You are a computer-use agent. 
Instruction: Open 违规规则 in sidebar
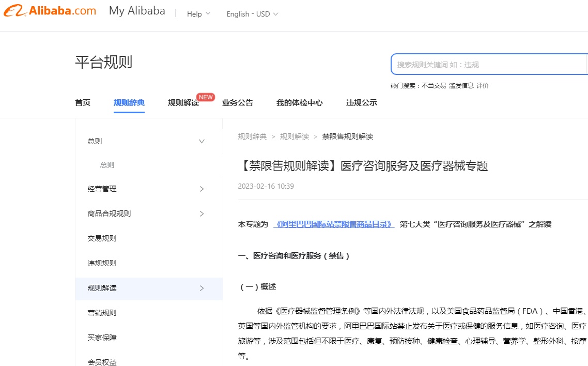click(x=102, y=263)
